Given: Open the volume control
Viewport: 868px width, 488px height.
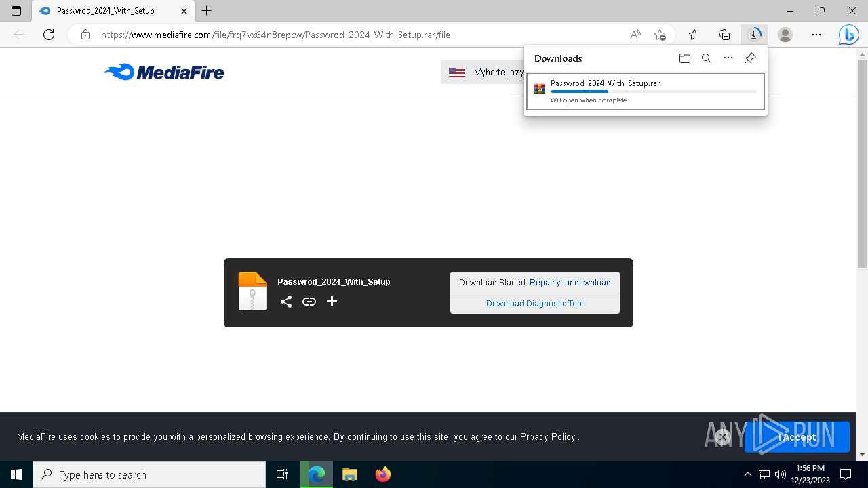Looking at the screenshot, I should pyautogui.click(x=780, y=474).
